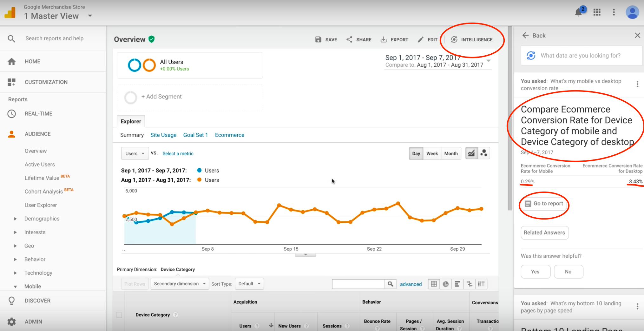Open options for landing pages question

(637, 307)
